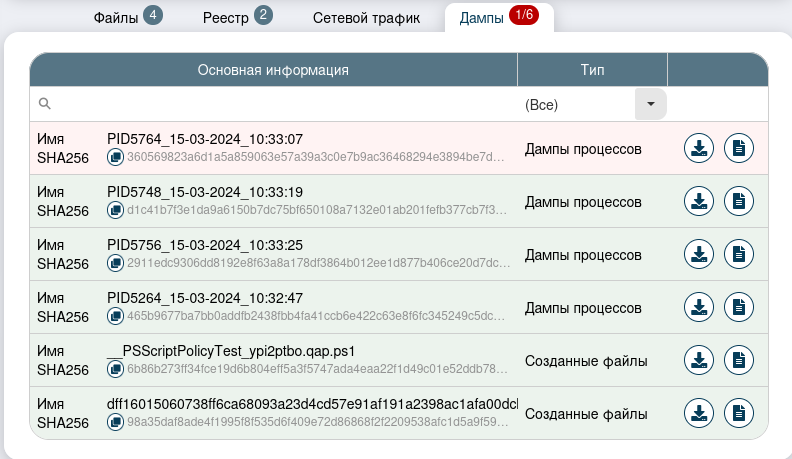Copy SHA256 hash of PID5756 dump

pos(115,263)
